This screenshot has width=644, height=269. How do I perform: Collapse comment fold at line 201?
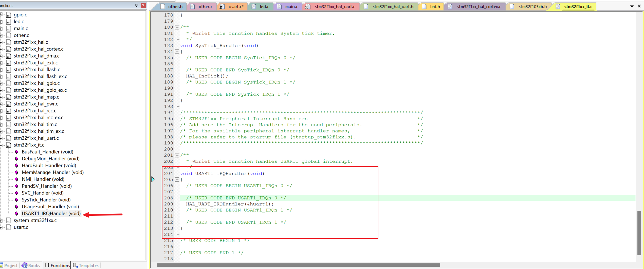coord(177,155)
